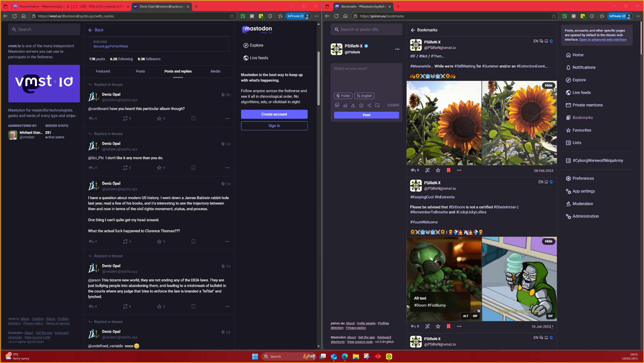644x363 pixels.
Task: Switch to the Posts tab
Action: (140, 72)
